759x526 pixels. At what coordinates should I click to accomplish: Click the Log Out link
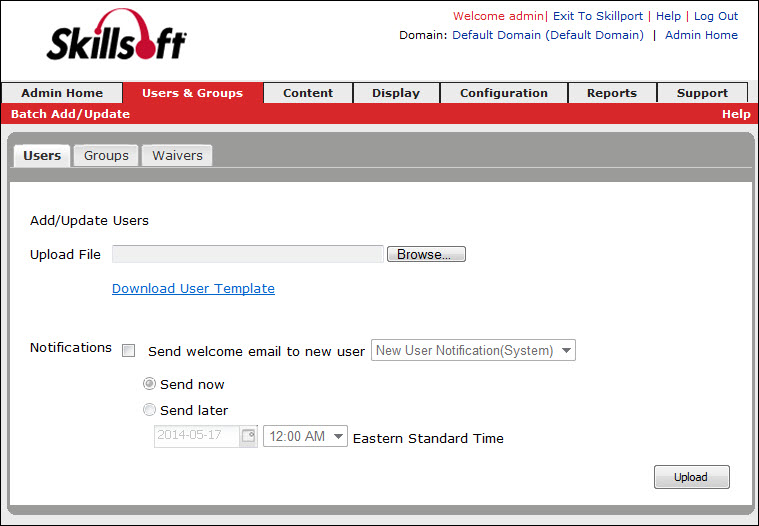pyautogui.click(x=716, y=16)
